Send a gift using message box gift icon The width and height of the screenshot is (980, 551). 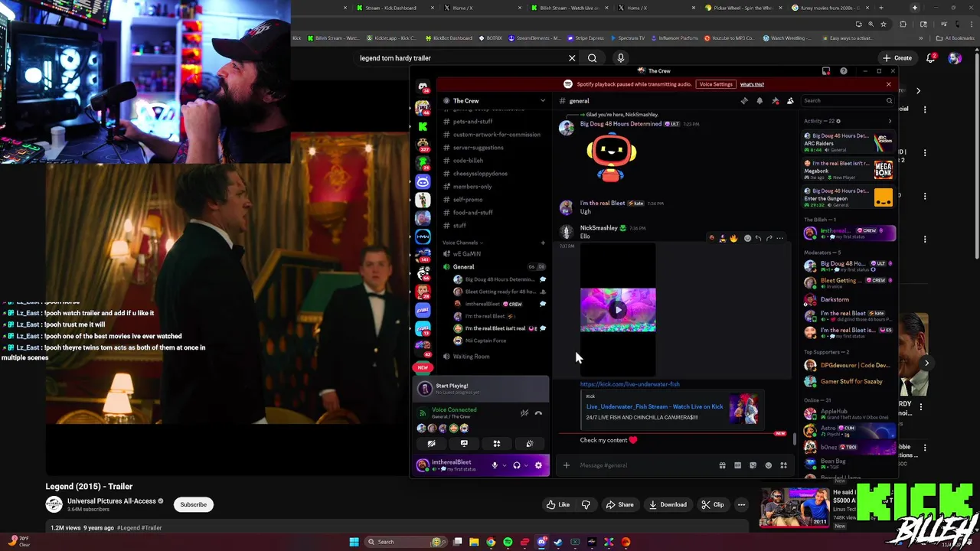pos(722,465)
